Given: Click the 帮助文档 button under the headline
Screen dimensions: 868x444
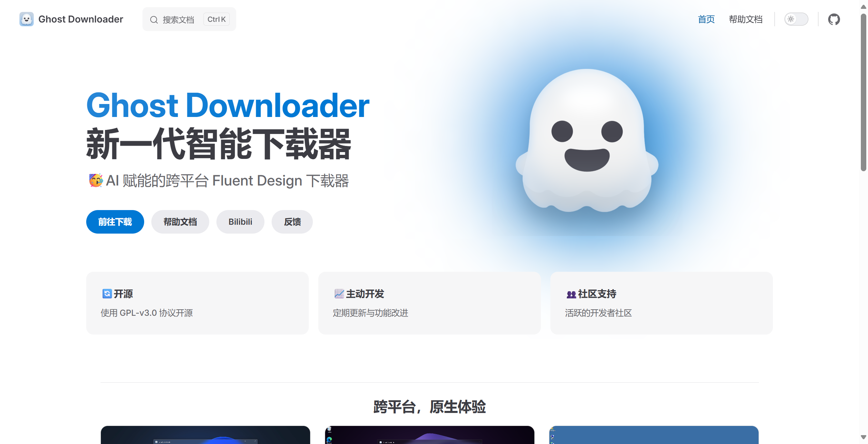Looking at the screenshot, I should 180,222.
